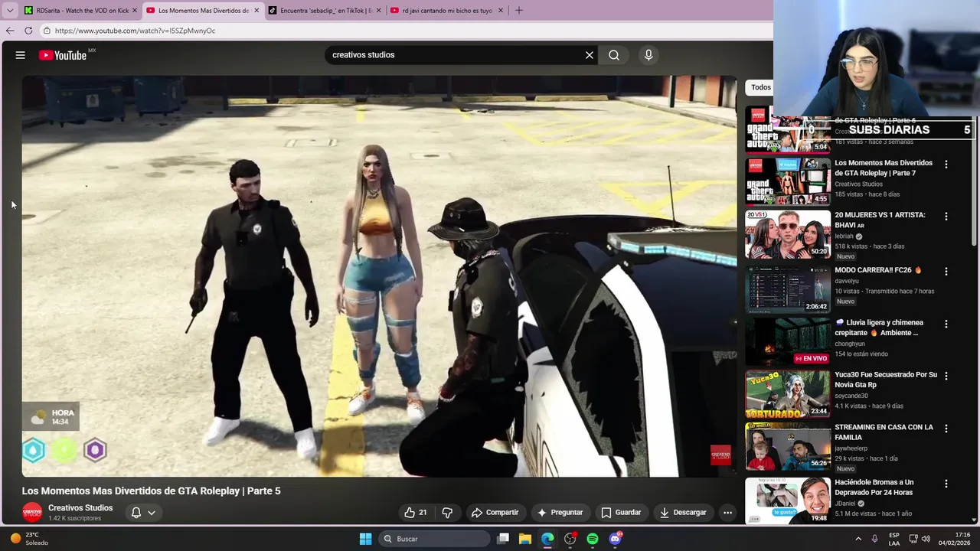
Task: Share the video with Compartir
Action: (495, 513)
